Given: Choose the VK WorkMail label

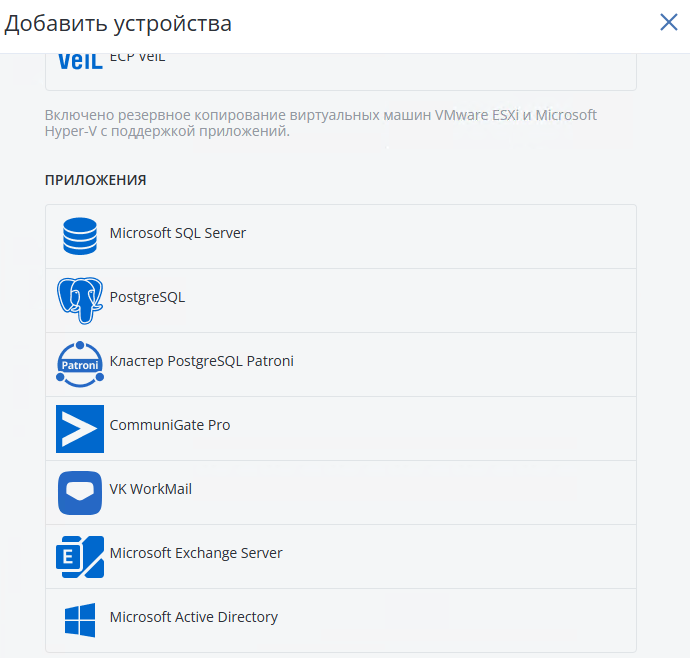Looking at the screenshot, I should coord(150,489).
